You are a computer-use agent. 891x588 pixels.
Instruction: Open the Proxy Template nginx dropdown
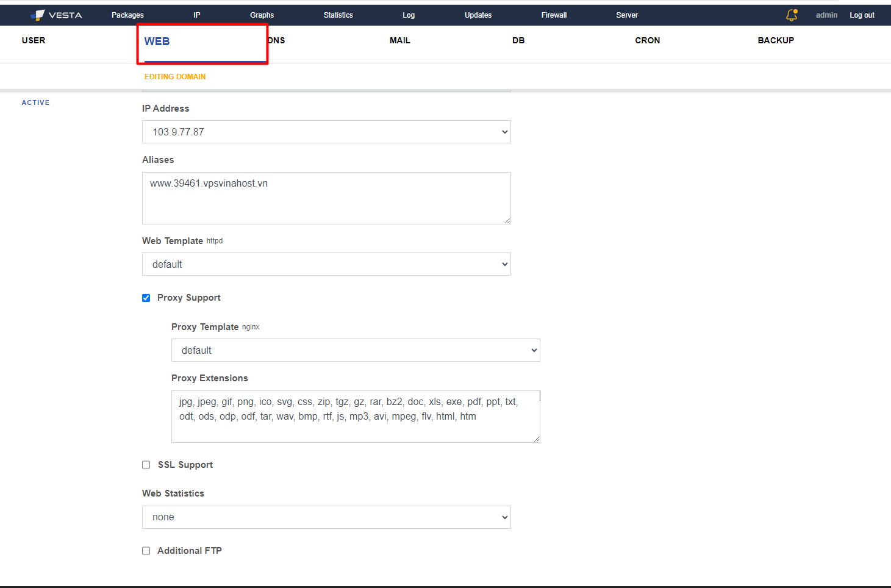click(356, 350)
